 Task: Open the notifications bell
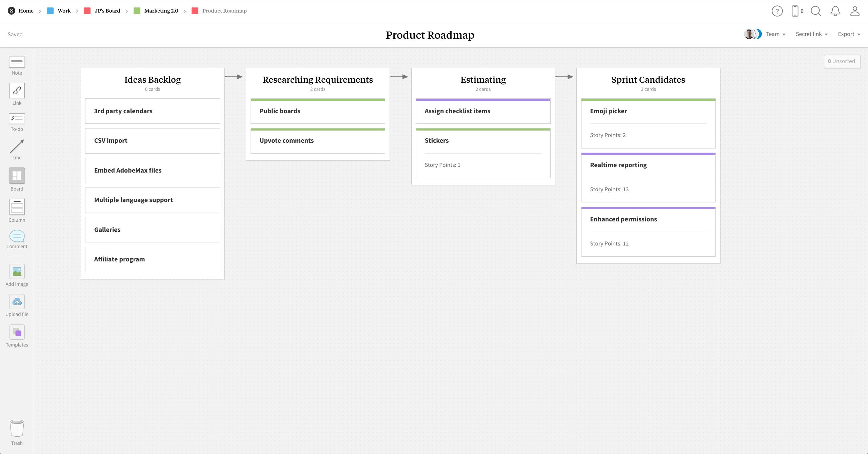click(x=835, y=11)
